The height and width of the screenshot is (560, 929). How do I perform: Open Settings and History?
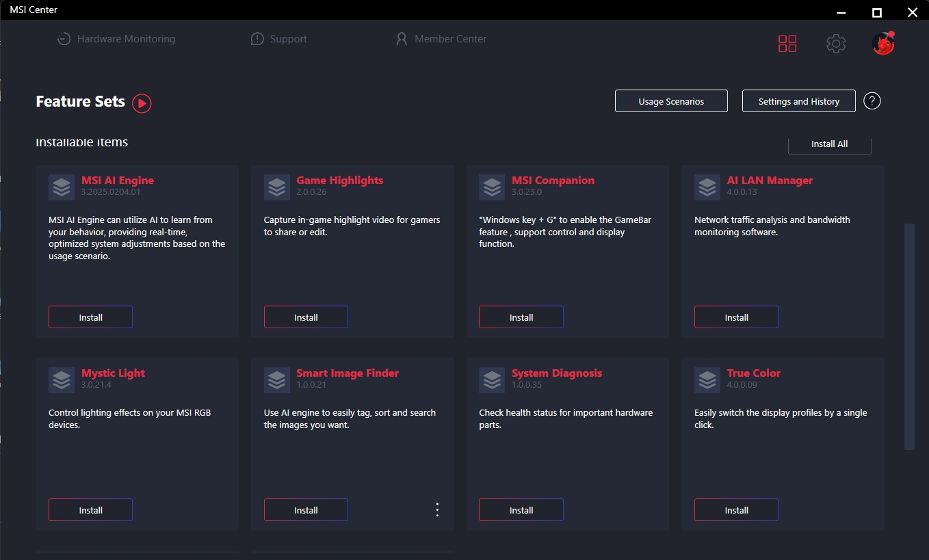(799, 101)
